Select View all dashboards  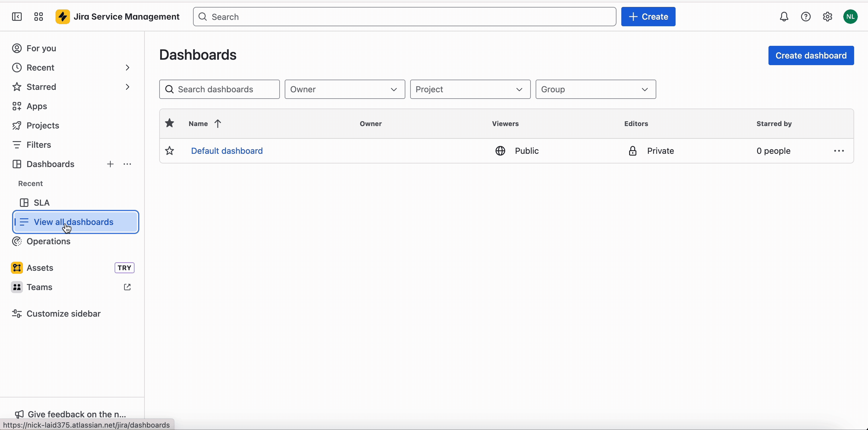tap(75, 222)
